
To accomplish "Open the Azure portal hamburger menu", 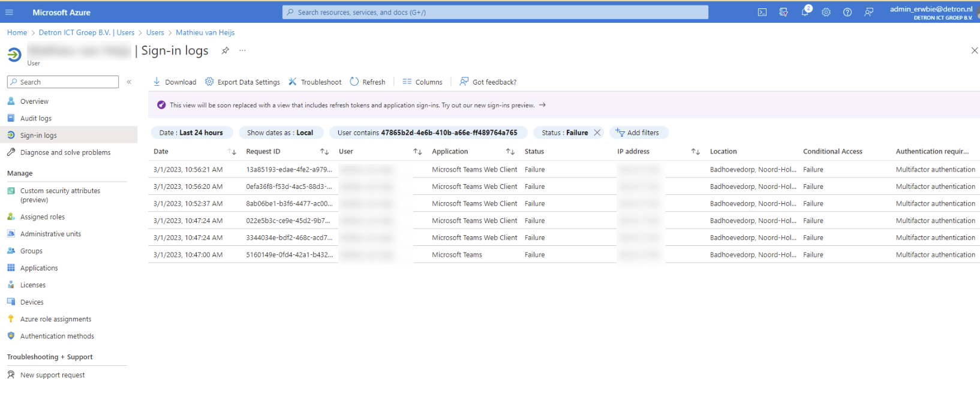I will pyautogui.click(x=9, y=12).
